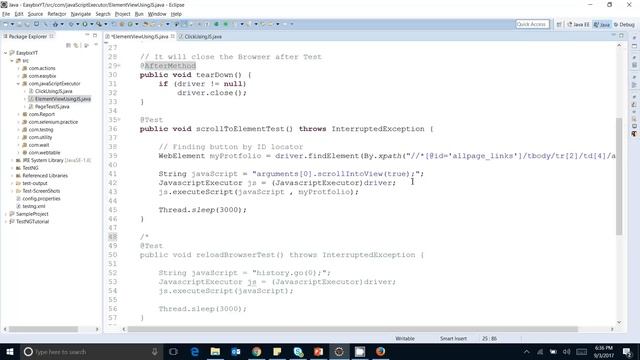Click the Save toolbar icon
Image resolution: width=640 pixels, height=360 pixels.
19,24
